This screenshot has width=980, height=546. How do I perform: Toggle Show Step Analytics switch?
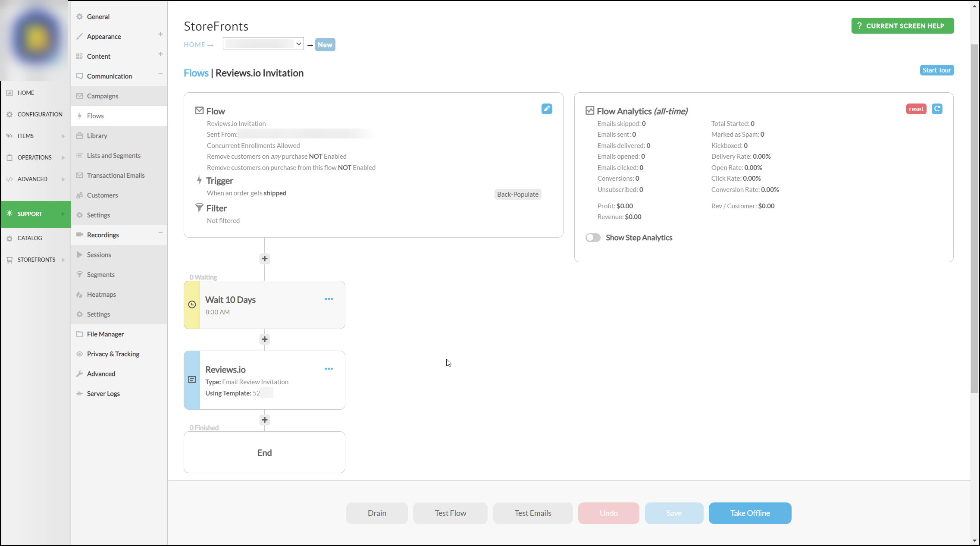[x=593, y=238]
